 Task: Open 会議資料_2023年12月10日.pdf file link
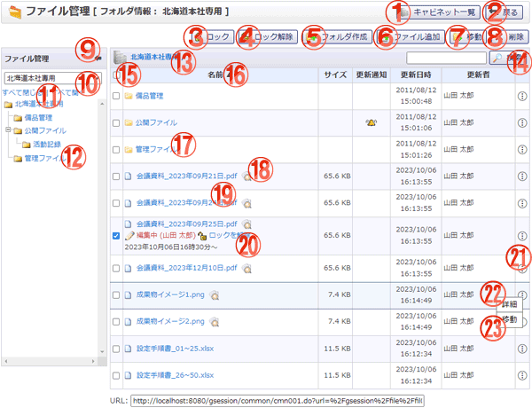tap(186, 268)
